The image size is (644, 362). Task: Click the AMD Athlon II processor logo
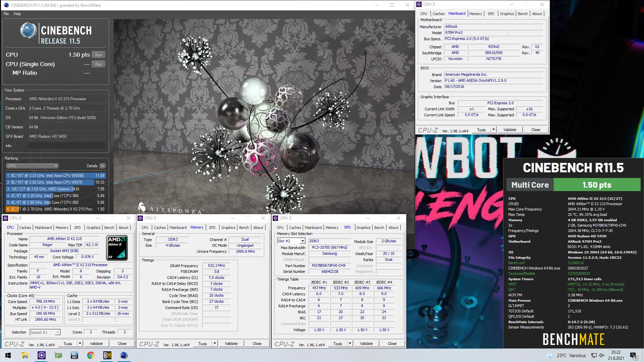[117, 248]
